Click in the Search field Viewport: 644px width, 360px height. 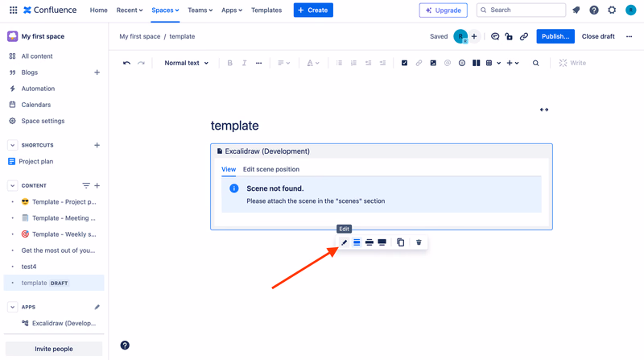521,10
